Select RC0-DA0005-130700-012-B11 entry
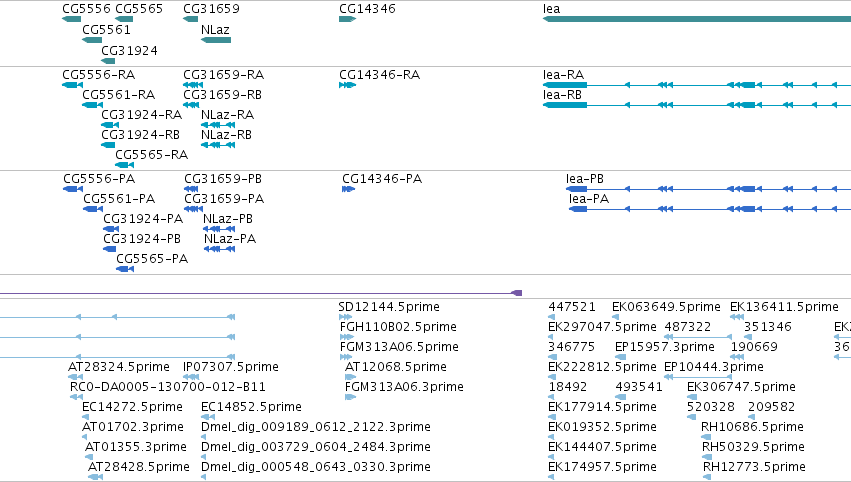Screen dimensions: 851x482 [x=168, y=386]
